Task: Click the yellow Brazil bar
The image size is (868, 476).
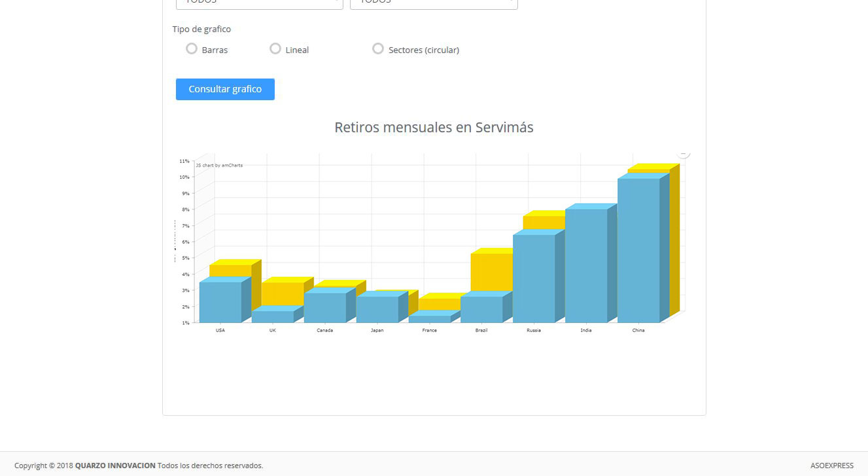Action: click(x=492, y=272)
